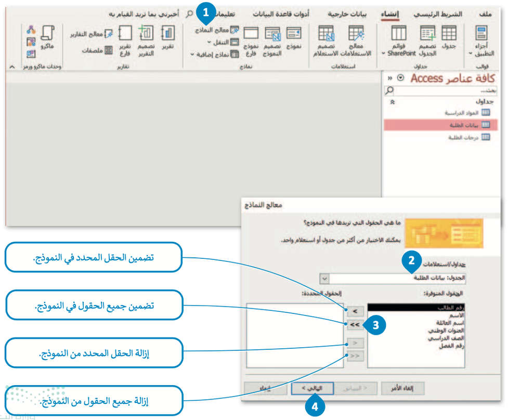Select the Create (إنشاء) ribbon tab

tap(390, 14)
